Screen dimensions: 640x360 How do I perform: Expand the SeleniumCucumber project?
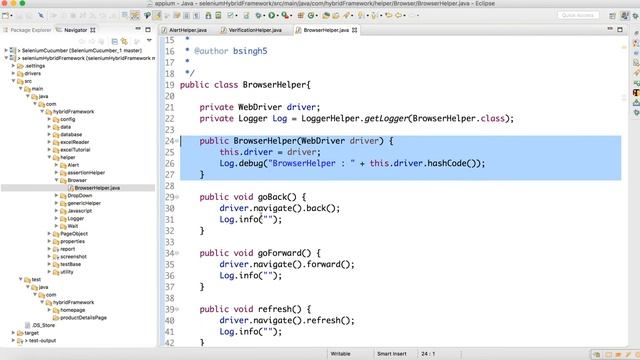click(x=6, y=50)
